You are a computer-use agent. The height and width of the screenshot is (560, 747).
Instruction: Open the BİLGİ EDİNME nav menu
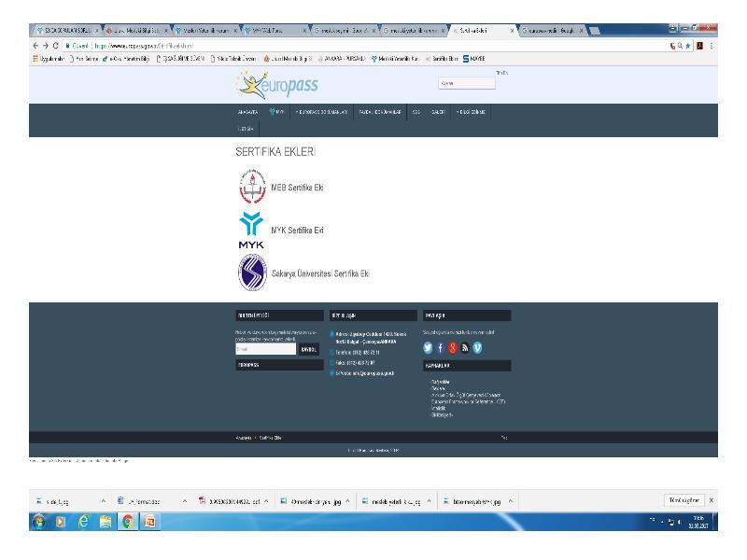pos(471,112)
